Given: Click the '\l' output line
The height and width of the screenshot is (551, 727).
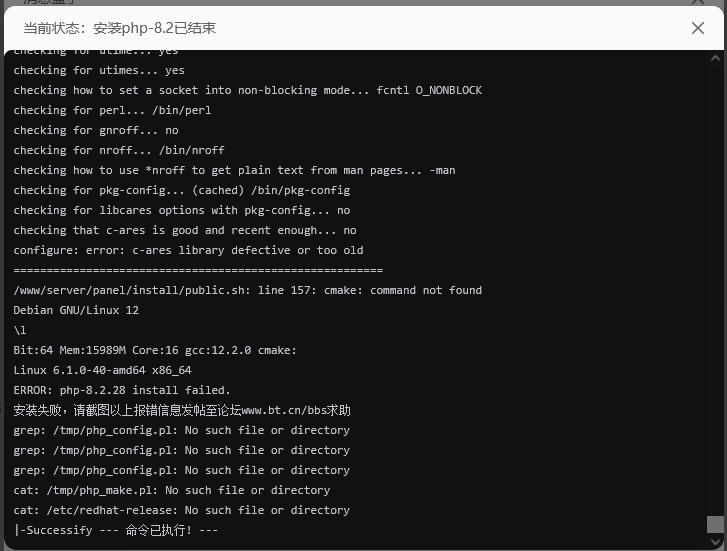Looking at the screenshot, I should 20,330.
